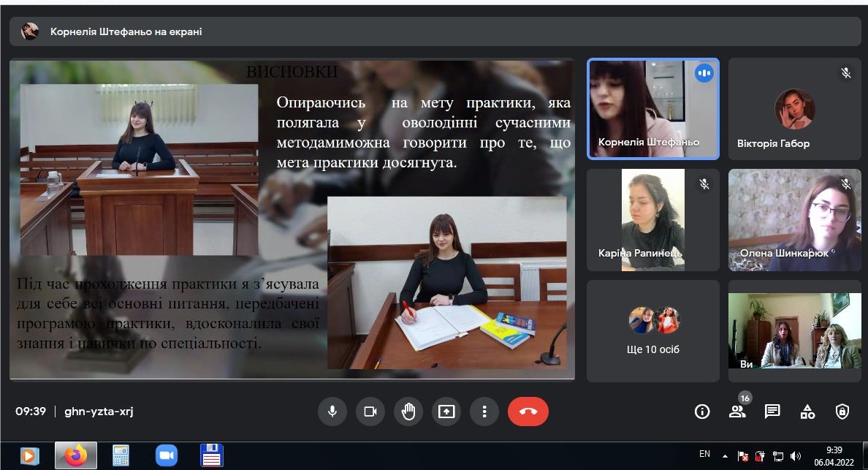Click muted mic icon on Олена Шинкарюк tile
Screen dimensions: 868x470
(845, 183)
